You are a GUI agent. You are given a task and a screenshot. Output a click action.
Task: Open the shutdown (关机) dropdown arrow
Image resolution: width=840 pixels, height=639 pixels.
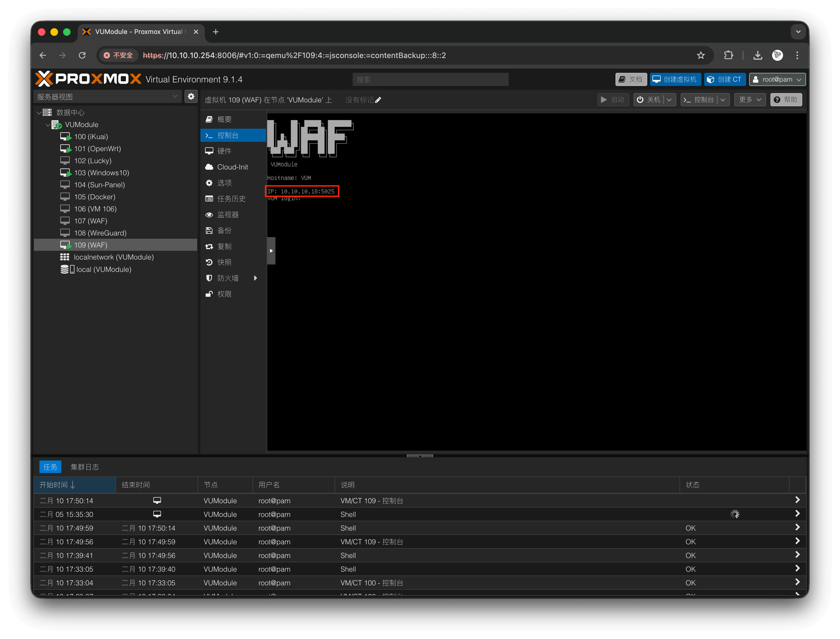coord(669,100)
